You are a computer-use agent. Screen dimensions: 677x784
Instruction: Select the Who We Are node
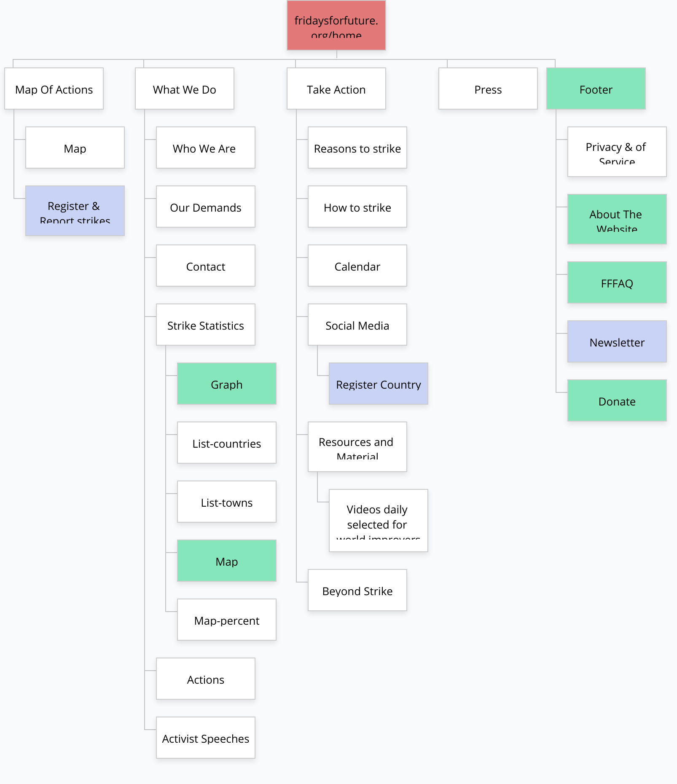(x=205, y=148)
